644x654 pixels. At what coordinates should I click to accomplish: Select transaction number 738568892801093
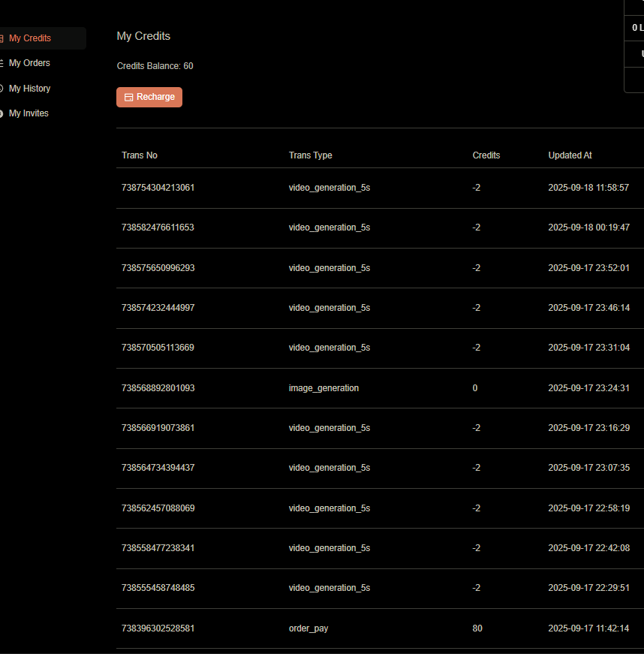tap(158, 388)
